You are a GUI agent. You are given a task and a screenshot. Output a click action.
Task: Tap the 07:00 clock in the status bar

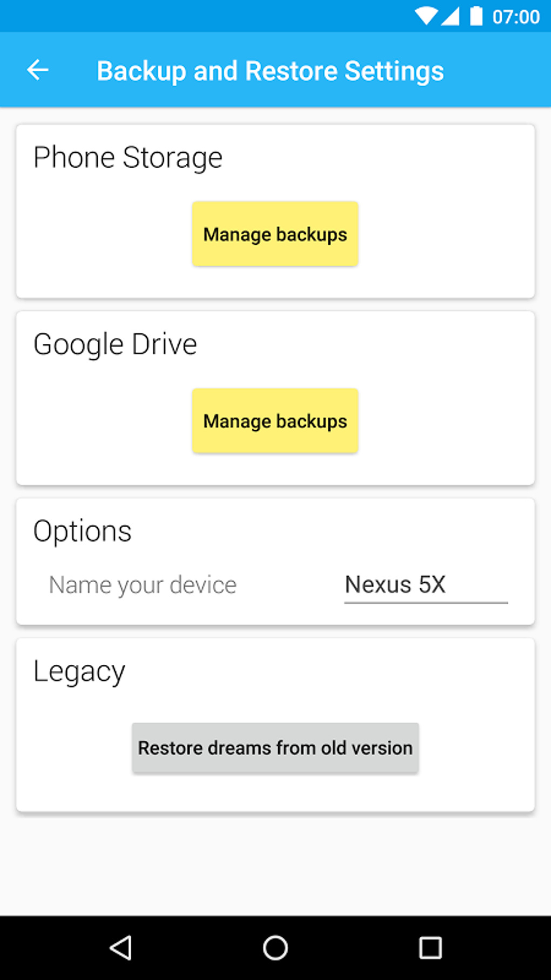pos(516,17)
